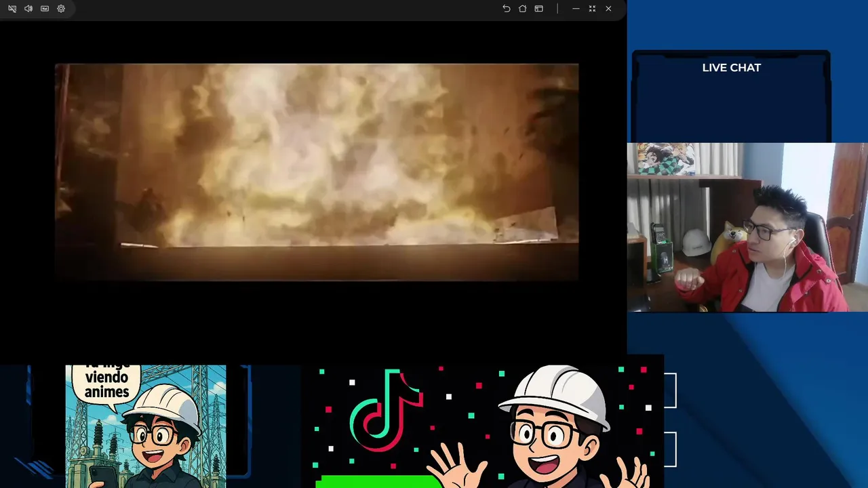
Task: Click the green bar under the TikTok logo
Action: click(x=379, y=482)
